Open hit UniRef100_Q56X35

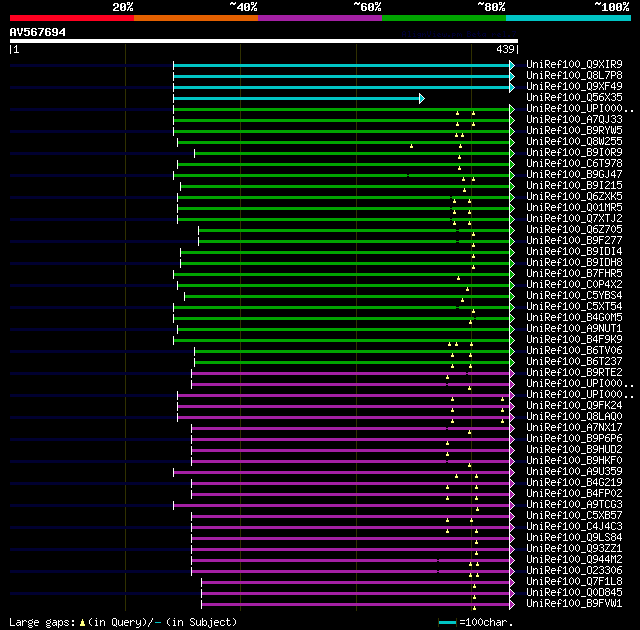[x=574, y=97]
